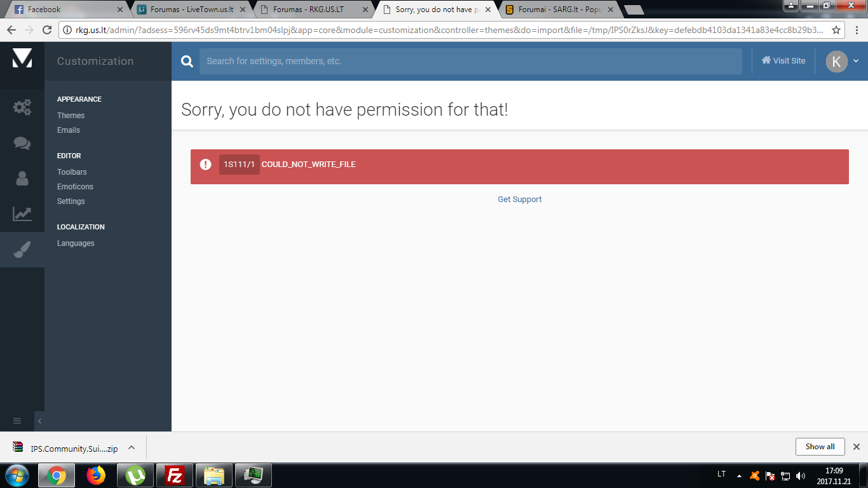Click the Get Support link
Image resolution: width=868 pixels, height=488 pixels.
pyautogui.click(x=520, y=200)
